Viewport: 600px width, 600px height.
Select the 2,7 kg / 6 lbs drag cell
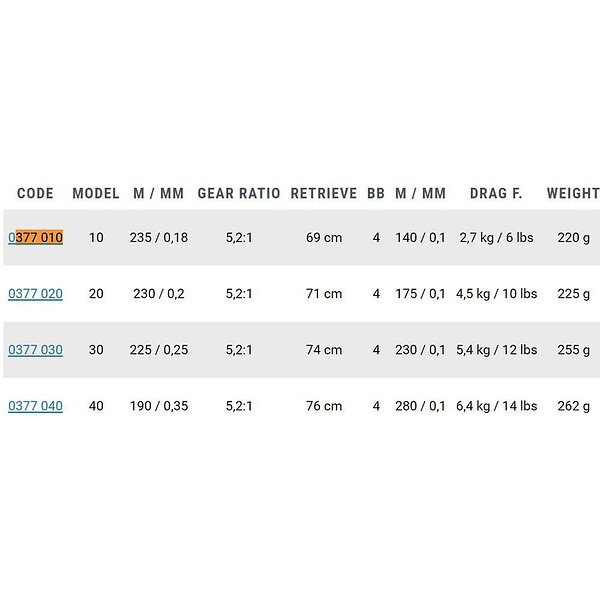point(497,238)
